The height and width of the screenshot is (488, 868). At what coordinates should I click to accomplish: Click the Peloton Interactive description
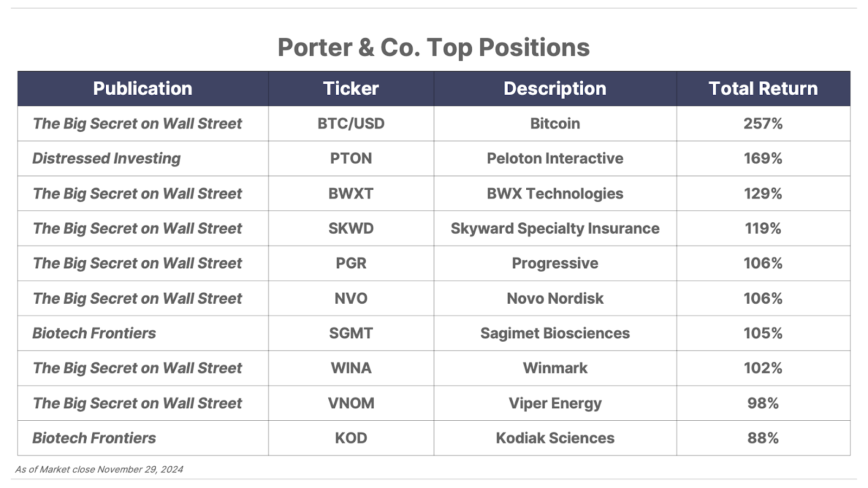[x=555, y=158]
